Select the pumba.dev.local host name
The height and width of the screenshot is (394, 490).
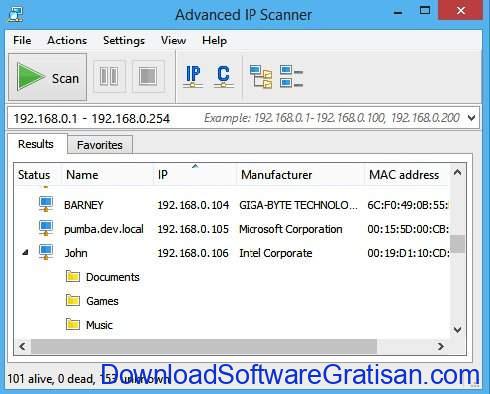click(104, 229)
